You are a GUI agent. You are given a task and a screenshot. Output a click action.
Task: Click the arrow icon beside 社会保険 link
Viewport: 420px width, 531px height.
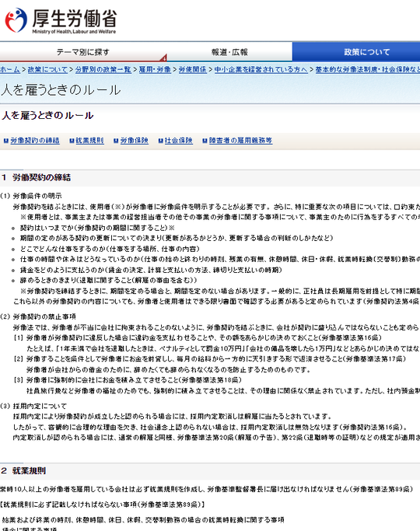click(x=160, y=141)
